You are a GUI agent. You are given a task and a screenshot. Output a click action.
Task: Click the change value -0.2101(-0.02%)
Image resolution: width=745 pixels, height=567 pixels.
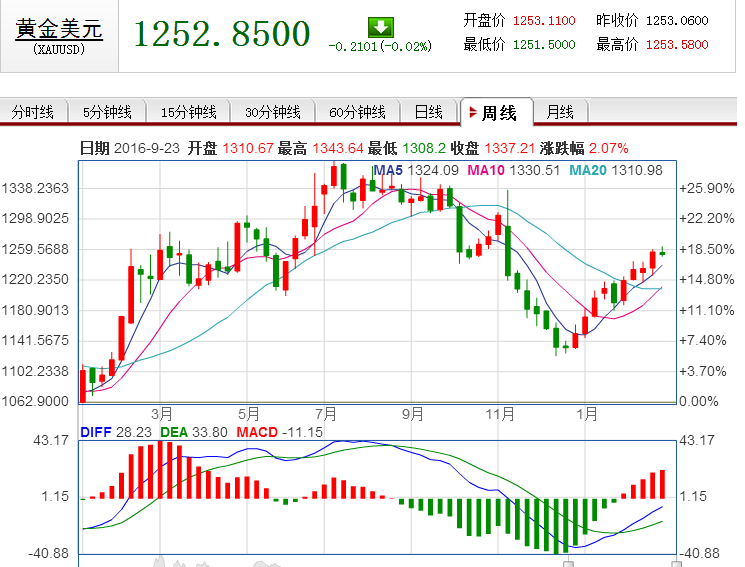coord(380,46)
